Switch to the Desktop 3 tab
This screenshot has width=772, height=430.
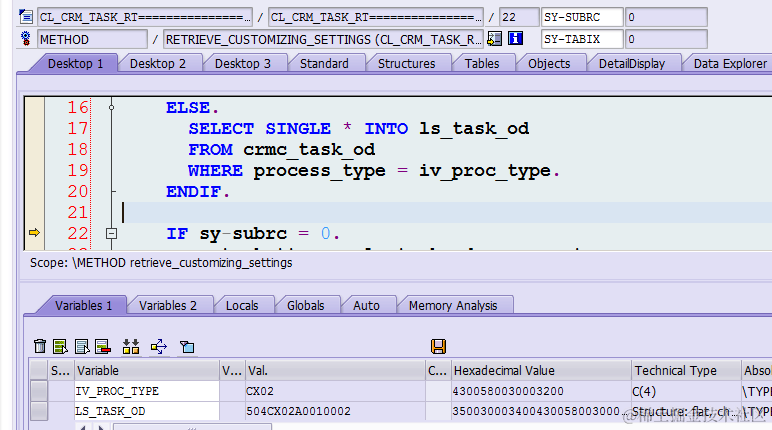point(243,64)
